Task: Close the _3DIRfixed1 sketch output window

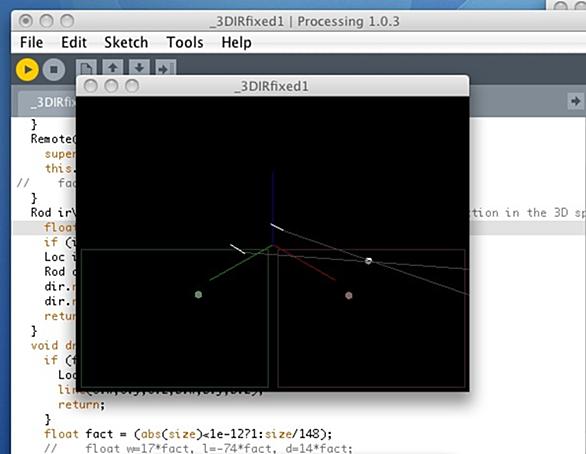Action: (x=90, y=86)
